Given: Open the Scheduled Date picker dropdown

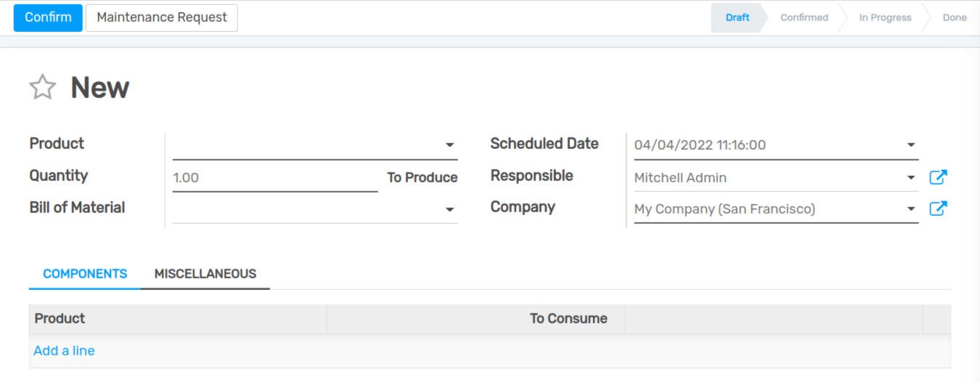Looking at the screenshot, I should tap(911, 145).
